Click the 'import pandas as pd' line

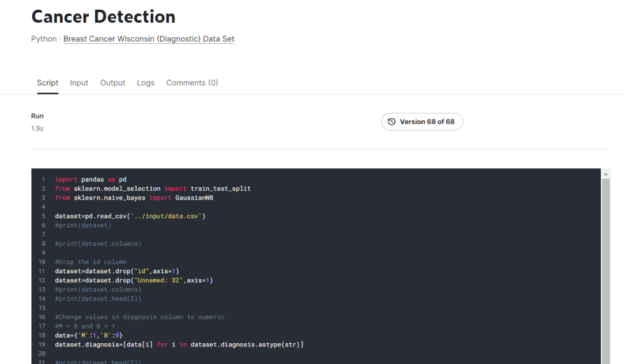click(x=91, y=180)
